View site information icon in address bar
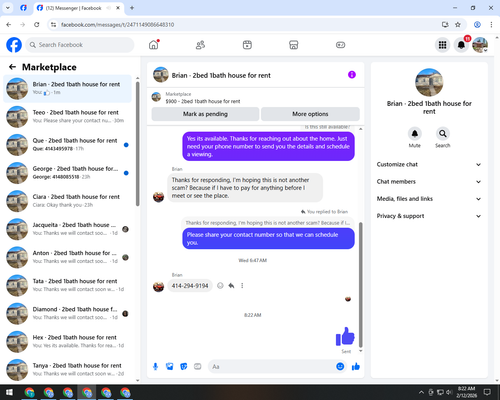 coord(53,25)
